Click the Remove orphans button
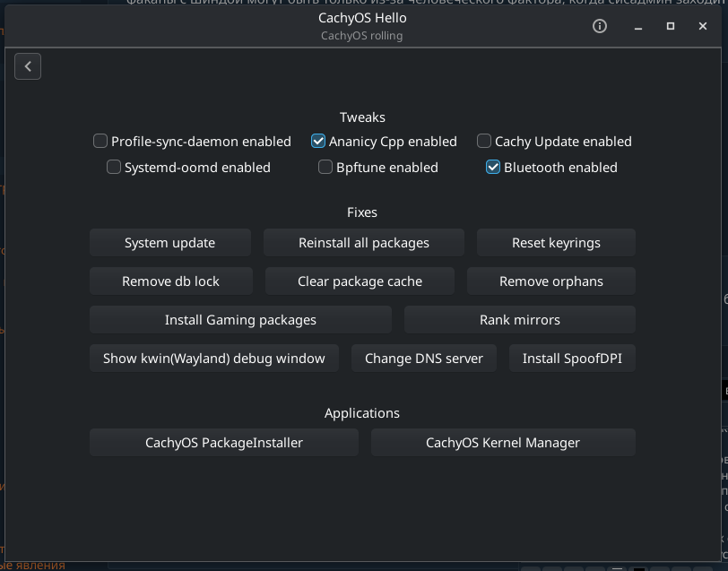 (x=550, y=281)
